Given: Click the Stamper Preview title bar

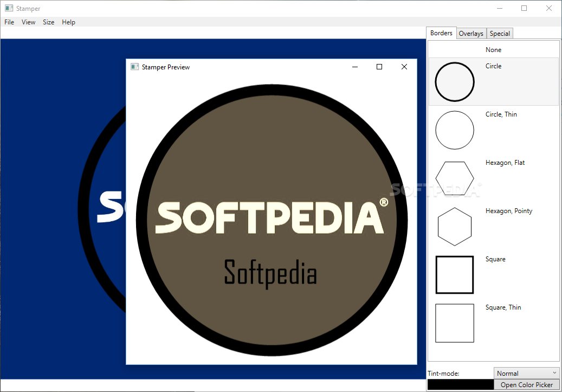Looking at the screenshot, I should pos(272,67).
